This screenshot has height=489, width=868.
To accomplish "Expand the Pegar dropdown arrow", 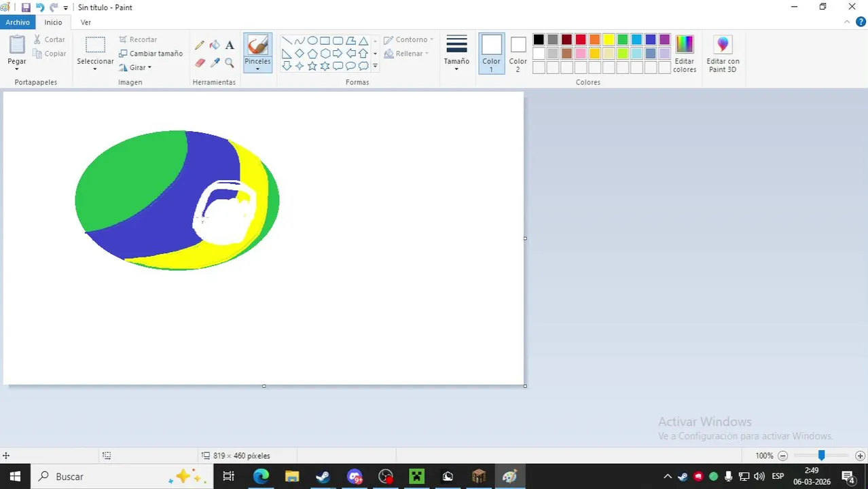I will click(17, 69).
